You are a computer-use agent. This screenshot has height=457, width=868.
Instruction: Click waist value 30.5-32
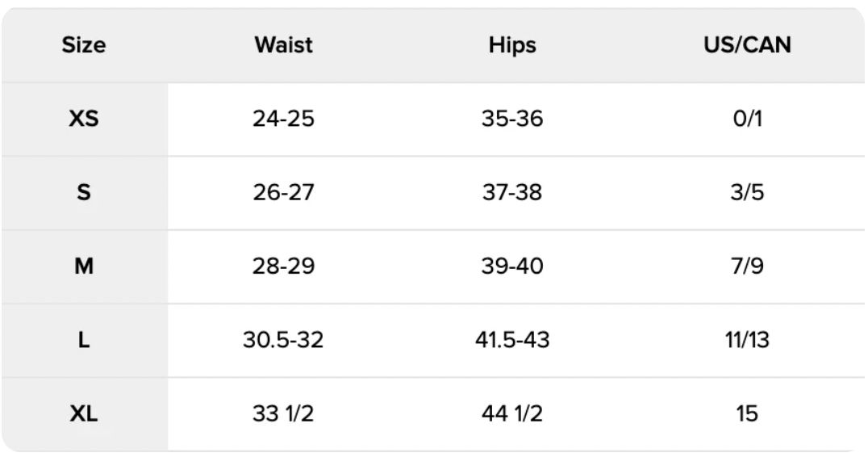tap(282, 342)
